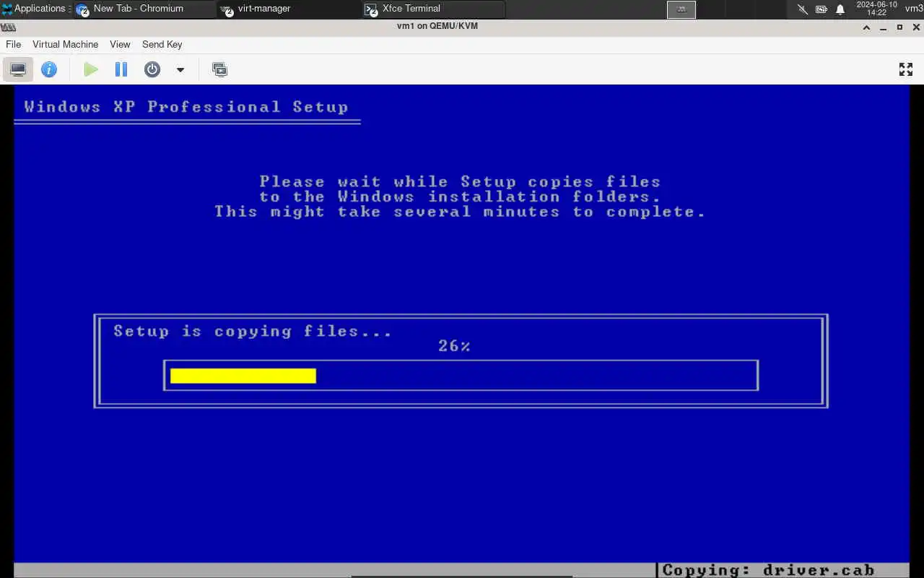Click the date and time clock
924x578 pixels.
[876, 9]
